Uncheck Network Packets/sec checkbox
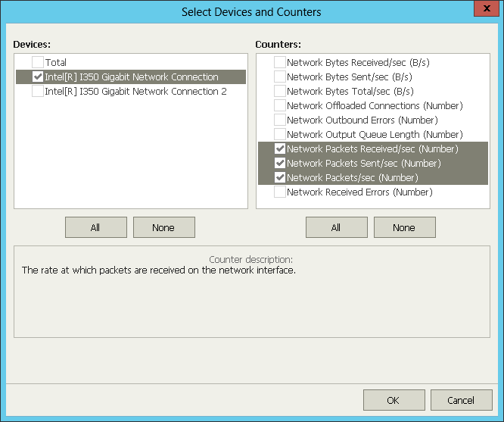Viewport: 504px width, 422px height. click(x=280, y=177)
